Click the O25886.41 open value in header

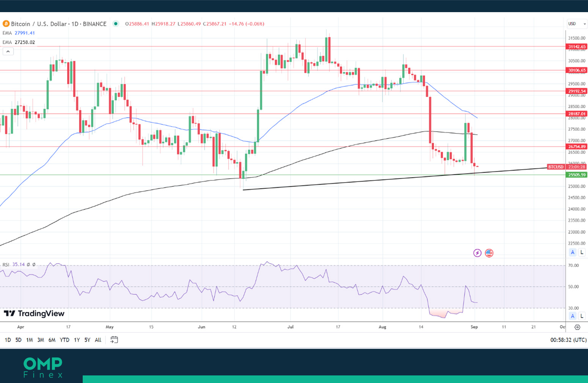137,24
